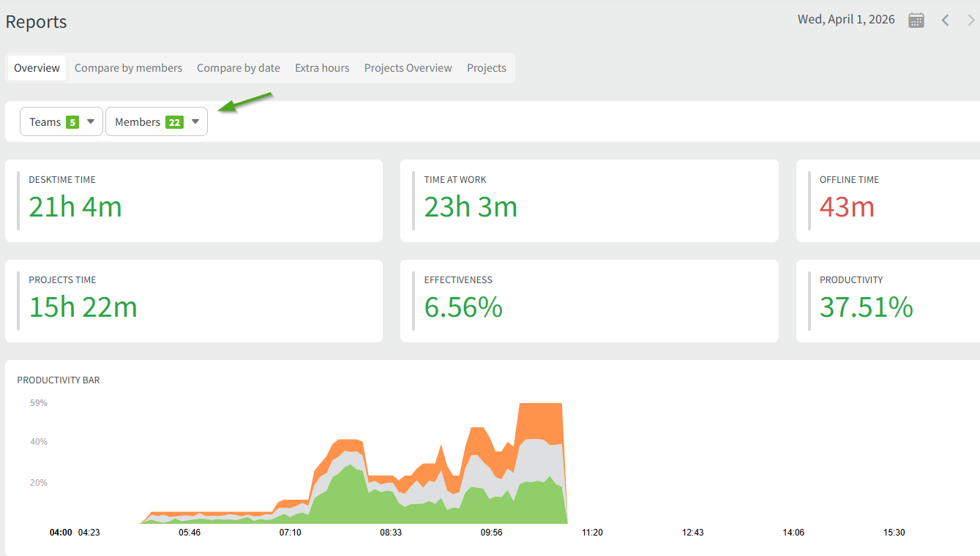Go to next day with right arrow
The width and height of the screenshot is (980, 556).
(x=971, y=20)
